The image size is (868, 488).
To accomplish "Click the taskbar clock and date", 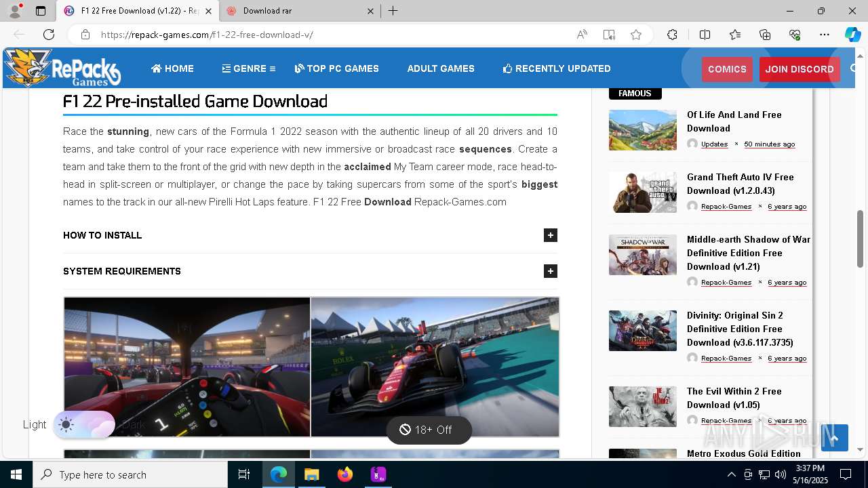I will (x=810, y=474).
